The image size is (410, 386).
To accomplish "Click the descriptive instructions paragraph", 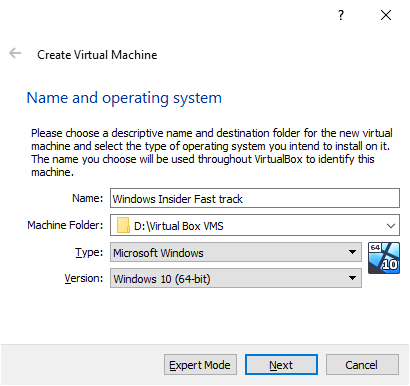I will (212, 152).
